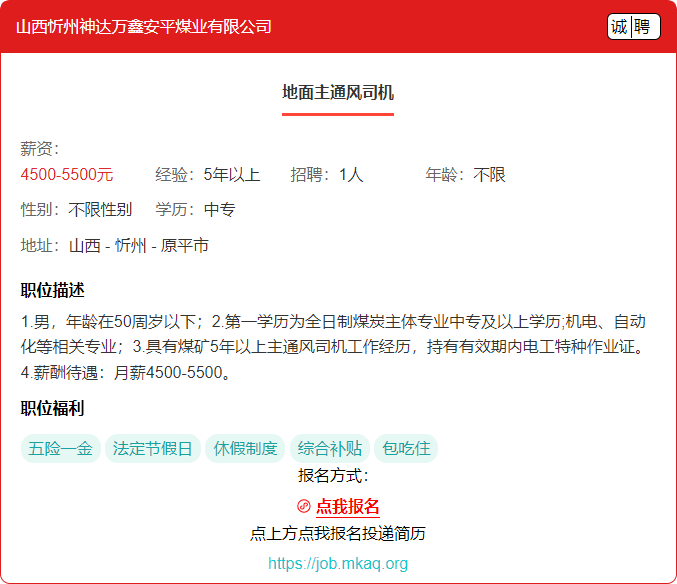The image size is (677, 584).
Task: Click the 经验：5年以上 field
Action: click(x=208, y=175)
